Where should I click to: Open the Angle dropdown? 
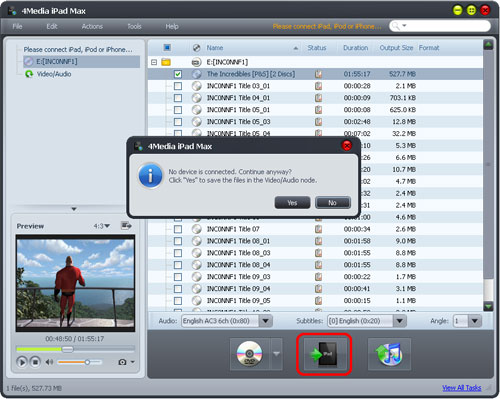(475, 321)
